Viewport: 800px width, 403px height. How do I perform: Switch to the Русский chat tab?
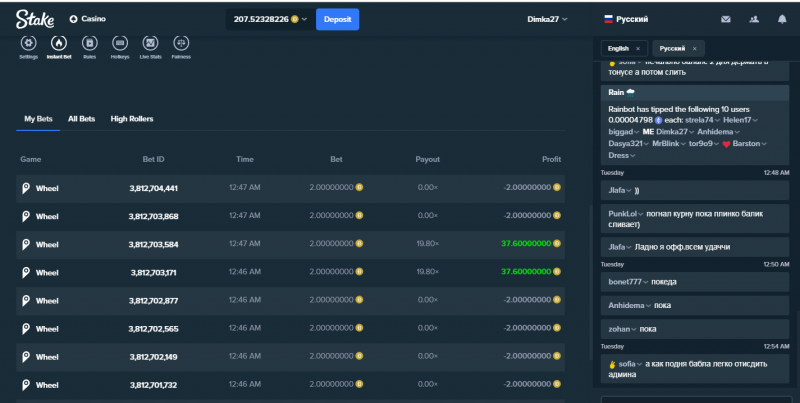(x=672, y=48)
